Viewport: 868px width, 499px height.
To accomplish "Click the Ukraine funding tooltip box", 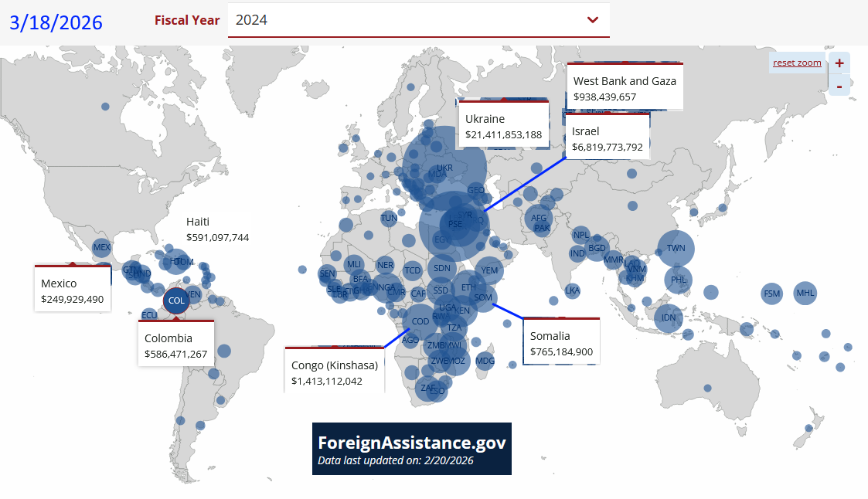I will (503, 126).
